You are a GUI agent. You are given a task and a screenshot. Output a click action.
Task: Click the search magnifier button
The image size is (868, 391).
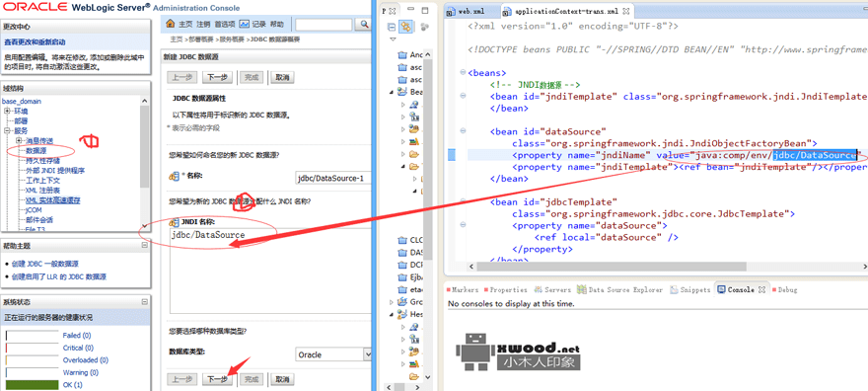pos(364,24)
